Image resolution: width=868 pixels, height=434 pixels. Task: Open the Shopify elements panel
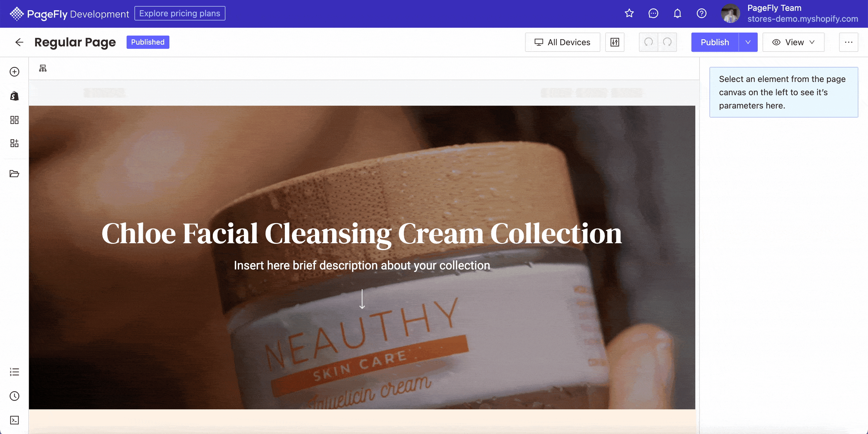(14, 96)
